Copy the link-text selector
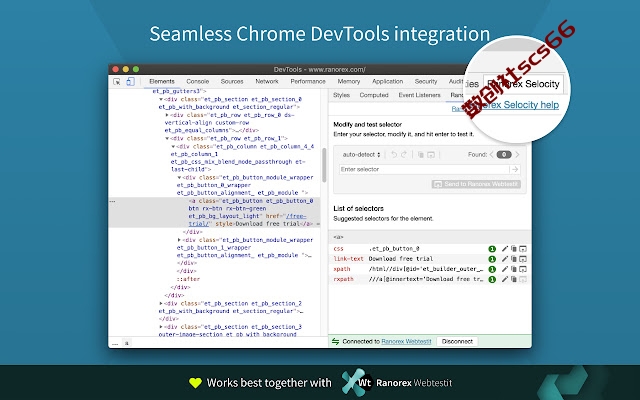 coord(514,259)
